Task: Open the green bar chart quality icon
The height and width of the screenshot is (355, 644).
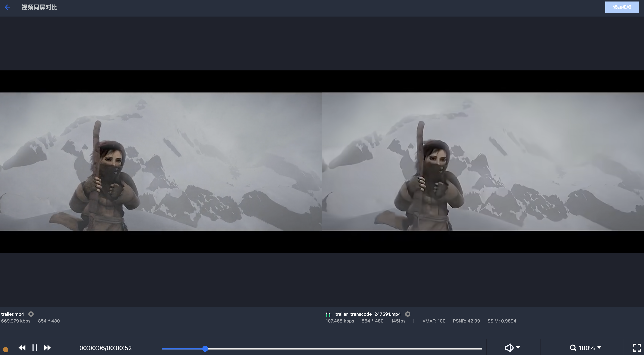Action: (329, 314)
